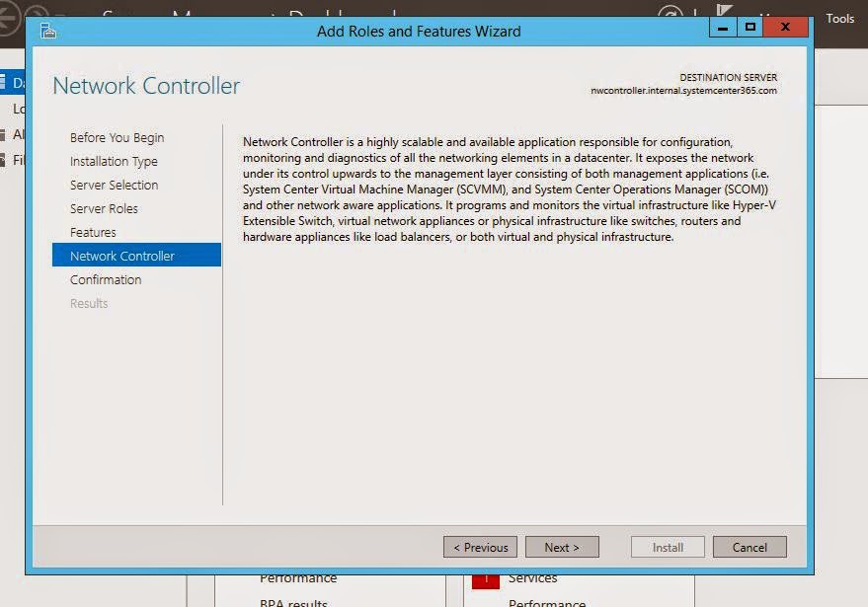Select the Network Controller step
This screenshot has width=868, height=607.
tap(136, 255)
